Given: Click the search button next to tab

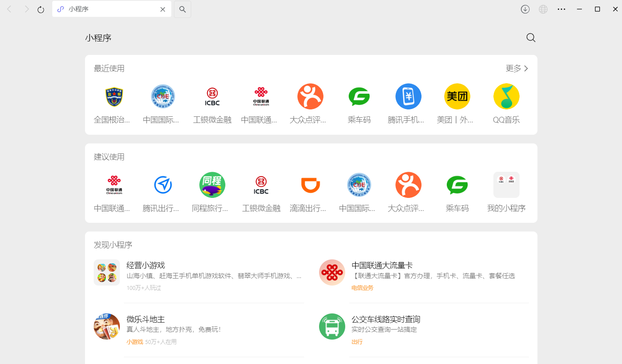Looking at the screenshot, I should (183, 9).
